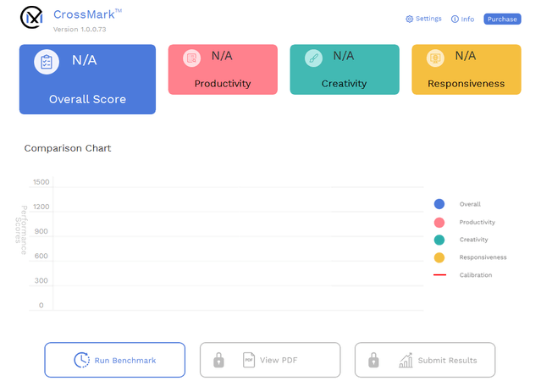Click the Submit Results button
This screenshot has height=392, width=541.
click(x=425, y=360)
